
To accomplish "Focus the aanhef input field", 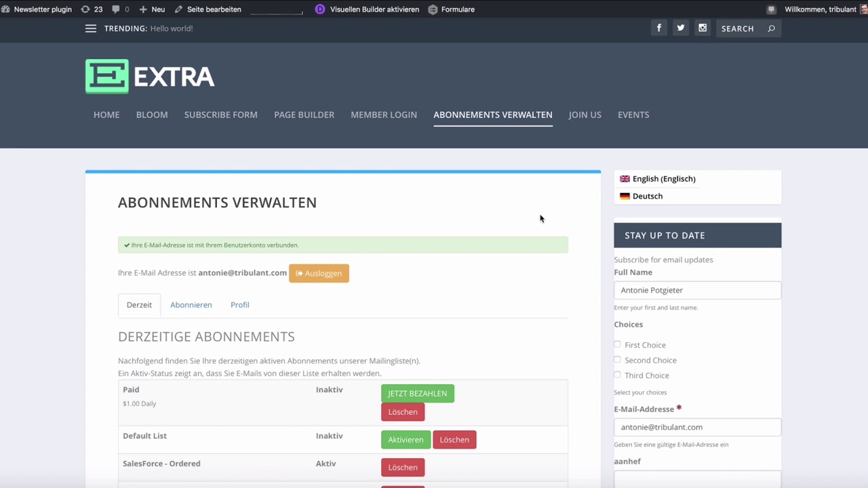I will [698, 479].
